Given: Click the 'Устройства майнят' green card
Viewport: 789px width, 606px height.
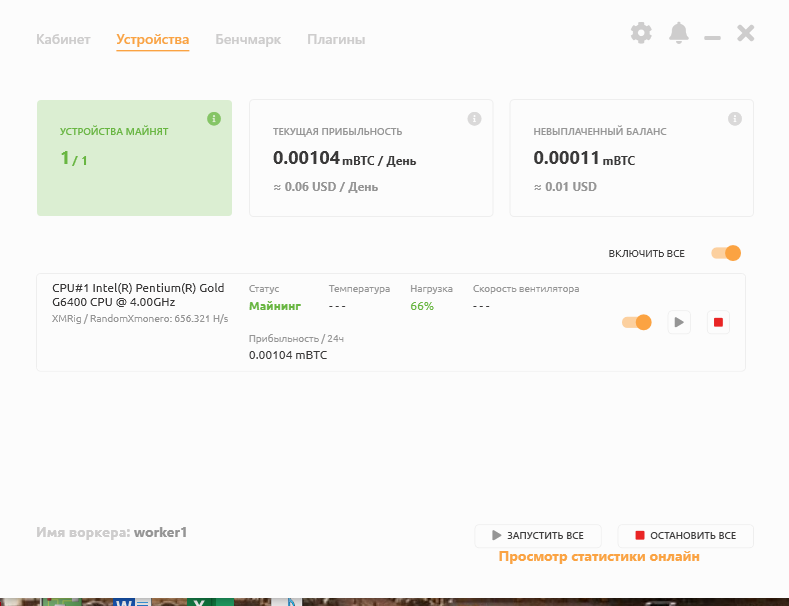Looking at the screenshot, I should (134, 158).
